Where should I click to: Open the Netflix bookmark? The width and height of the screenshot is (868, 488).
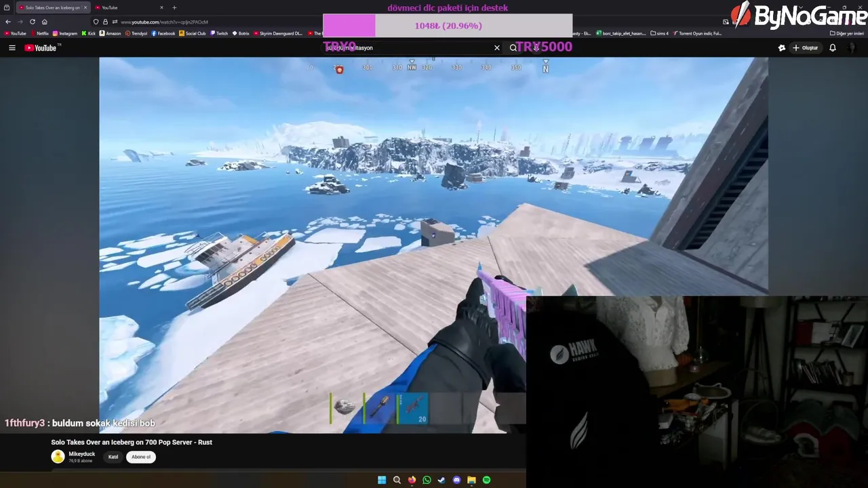coord(39,33)
